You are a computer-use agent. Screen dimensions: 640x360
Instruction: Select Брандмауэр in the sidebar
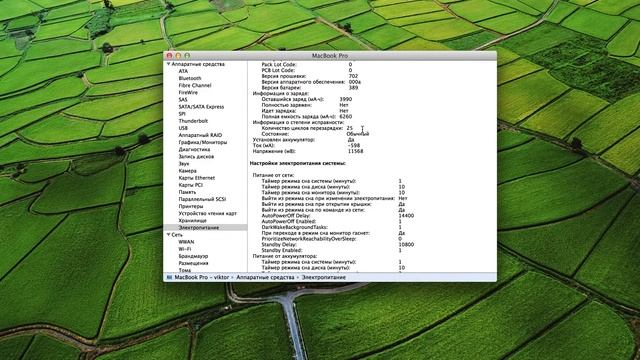(x=193, y=256)
